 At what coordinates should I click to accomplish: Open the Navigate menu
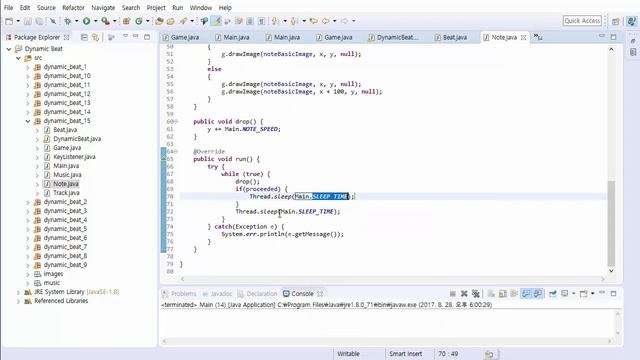click(x=103, y=7)
